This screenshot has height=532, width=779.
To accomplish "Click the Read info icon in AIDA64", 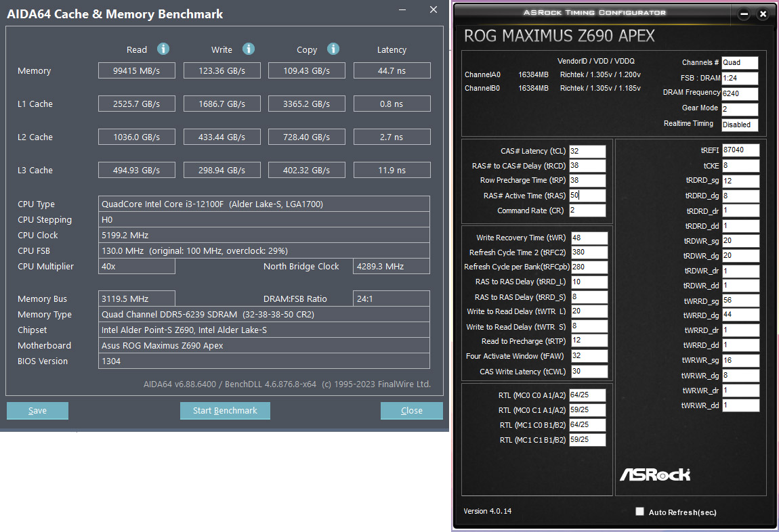I will 163,49.
